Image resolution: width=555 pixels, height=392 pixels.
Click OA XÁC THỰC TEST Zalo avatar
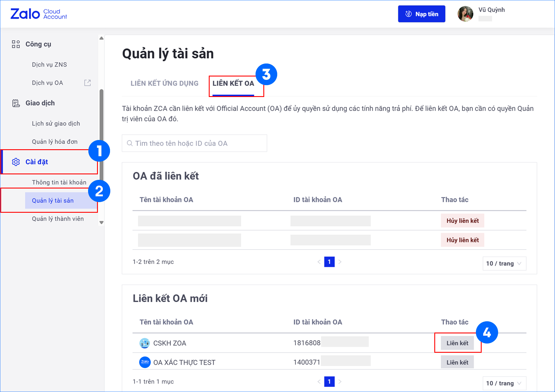(x=145, y=362)
